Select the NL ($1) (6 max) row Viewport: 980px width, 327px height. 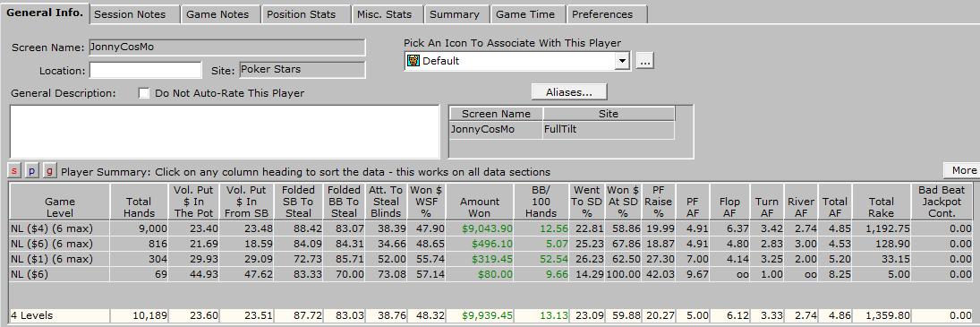click(490, 259)
